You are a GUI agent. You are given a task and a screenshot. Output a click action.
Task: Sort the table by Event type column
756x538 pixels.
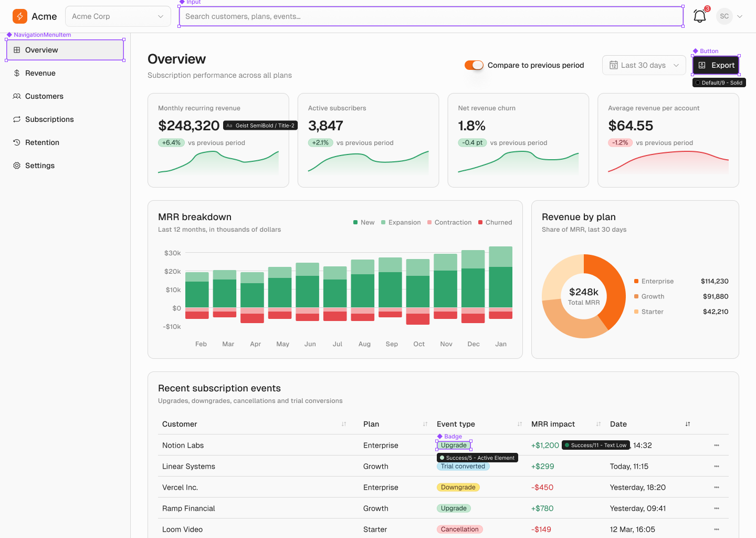click(x=520, y=424)
